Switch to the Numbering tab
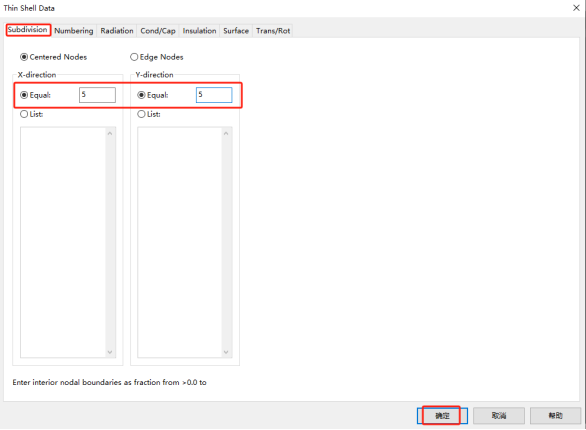Screen dimensions: 586x430 pyautogui.click(x=74, y=31)
